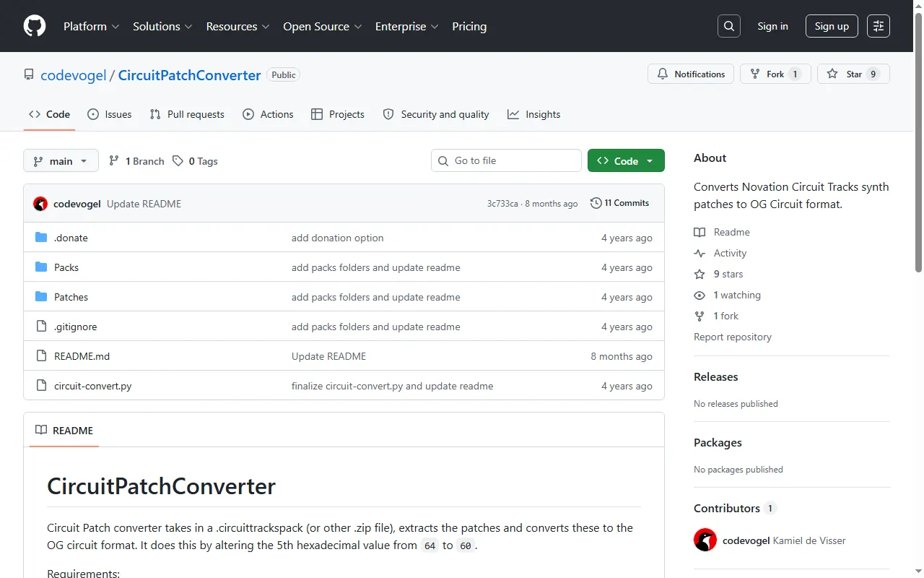Open the 'add donation option' commit message

coord(338,238)
